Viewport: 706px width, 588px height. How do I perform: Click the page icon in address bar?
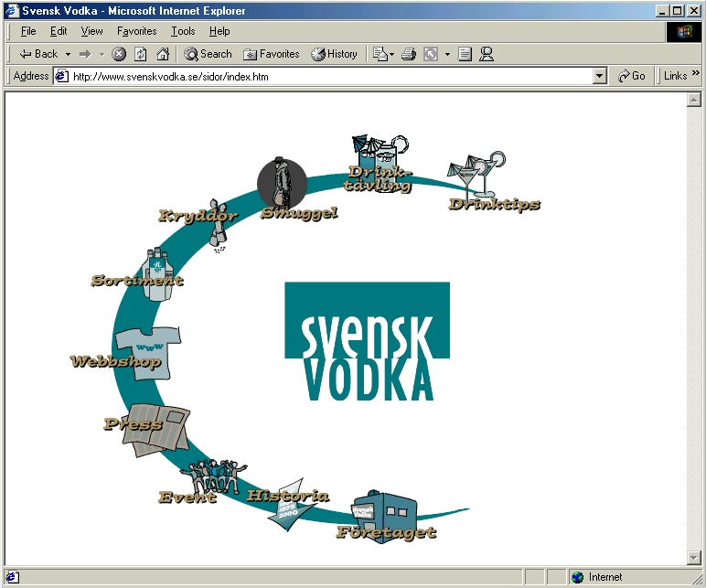pos(61,76)
